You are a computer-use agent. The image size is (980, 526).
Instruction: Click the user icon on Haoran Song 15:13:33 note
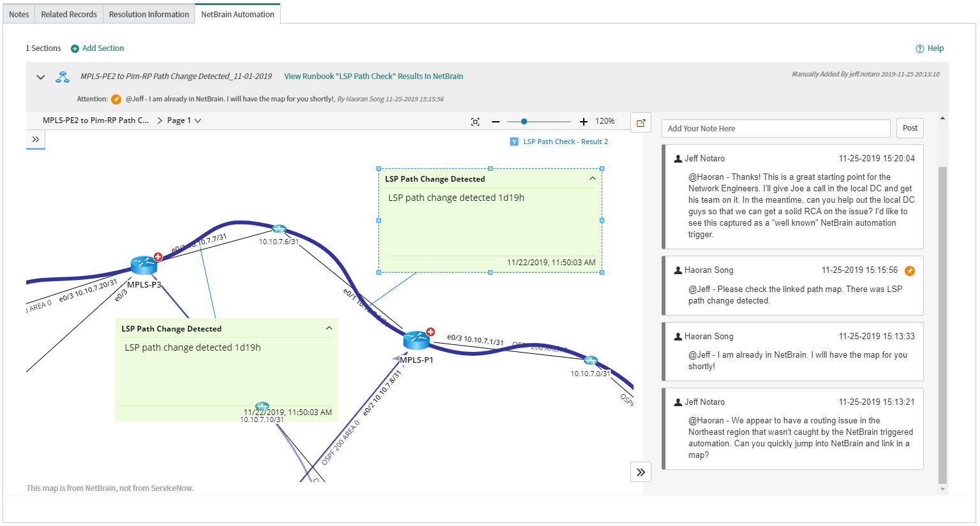click(x=678, y=336)
